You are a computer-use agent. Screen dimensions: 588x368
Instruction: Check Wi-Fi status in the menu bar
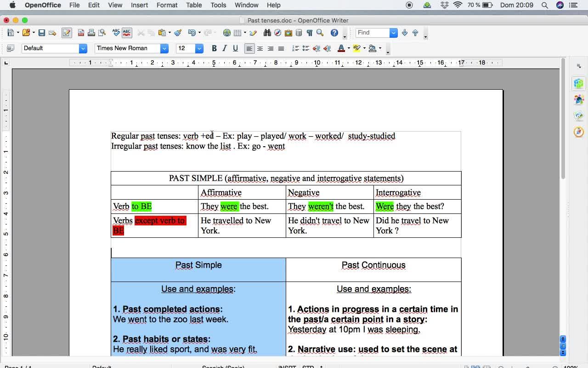(x=458, y=5)
